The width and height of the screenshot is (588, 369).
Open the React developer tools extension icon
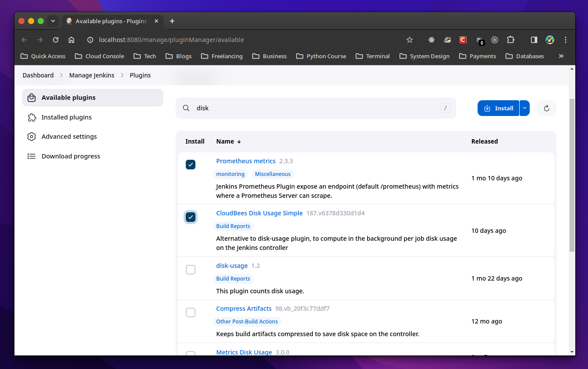click(x=432, y=40)
